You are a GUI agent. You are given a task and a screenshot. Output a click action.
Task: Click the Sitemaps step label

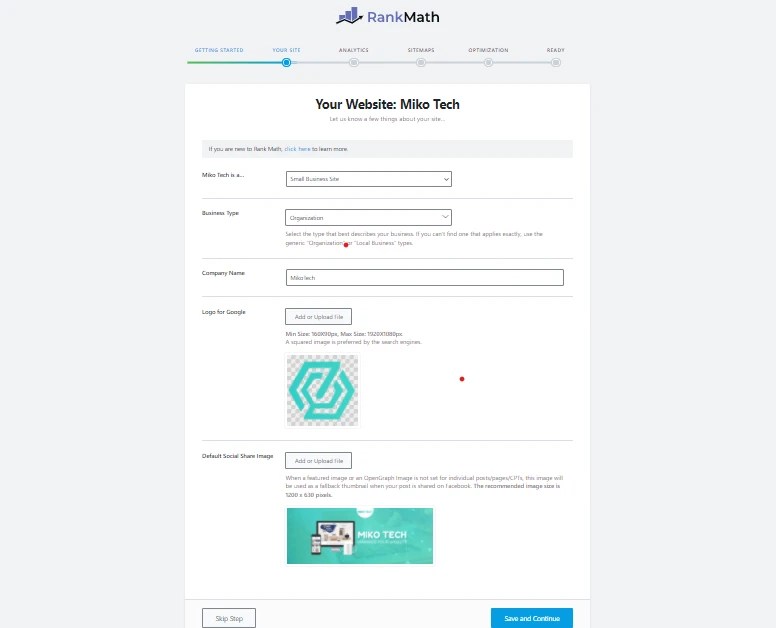click(421, 50)
